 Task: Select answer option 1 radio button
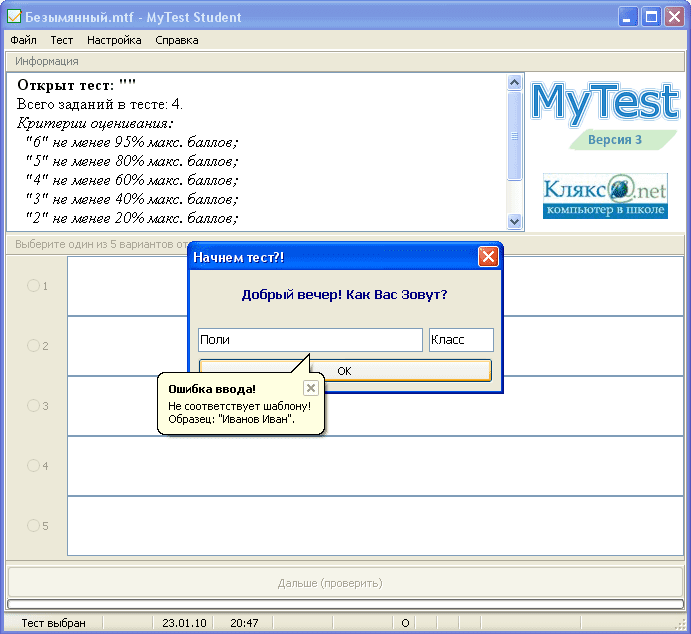[33, 285]
